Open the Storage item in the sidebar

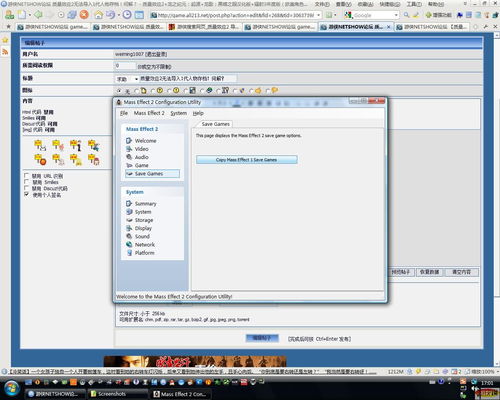click(x=140, y=220)
